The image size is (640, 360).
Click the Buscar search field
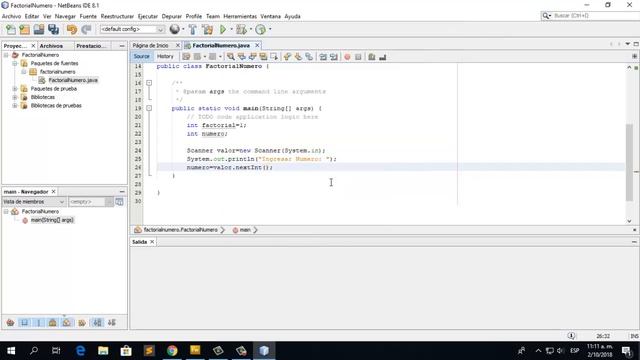[596, 16]
